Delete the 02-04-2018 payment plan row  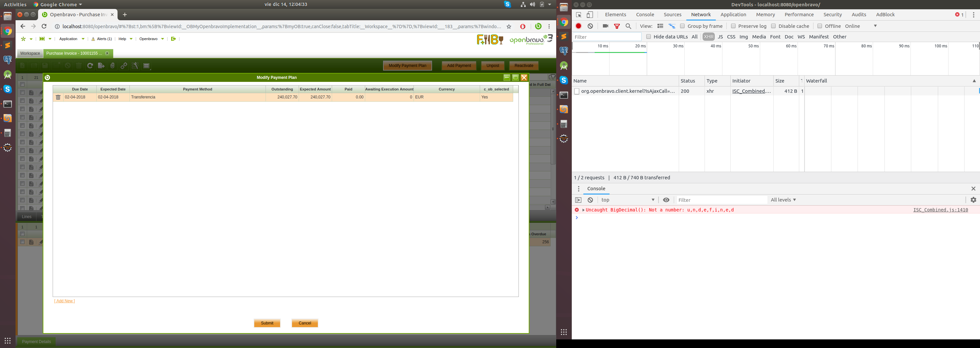(x=58, y=97)
